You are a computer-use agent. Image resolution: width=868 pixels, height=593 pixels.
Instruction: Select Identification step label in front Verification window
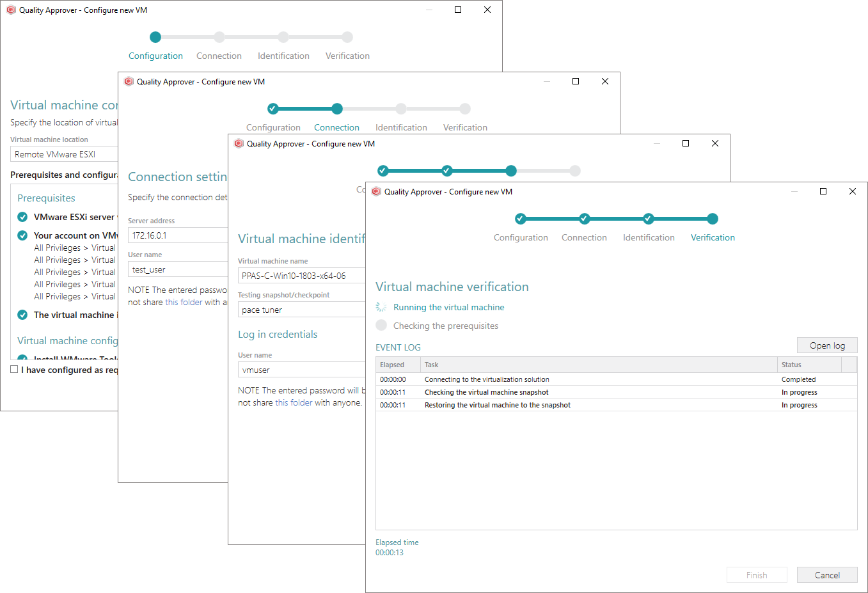pyautogui.click(x=649, y=237)
